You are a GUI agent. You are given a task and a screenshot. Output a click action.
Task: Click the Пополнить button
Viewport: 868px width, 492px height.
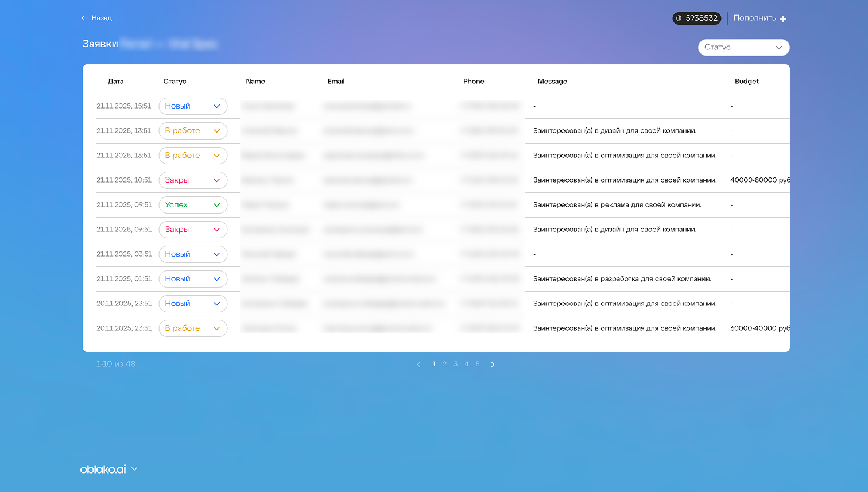pos(754,18)
